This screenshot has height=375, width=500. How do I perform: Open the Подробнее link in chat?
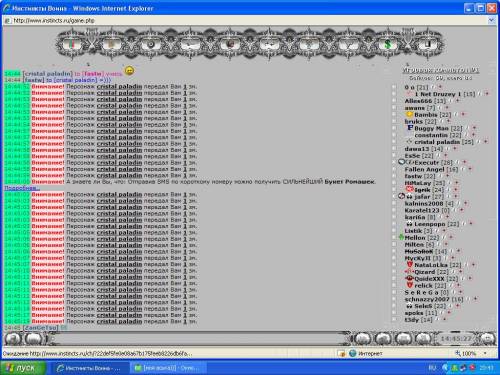22,188
